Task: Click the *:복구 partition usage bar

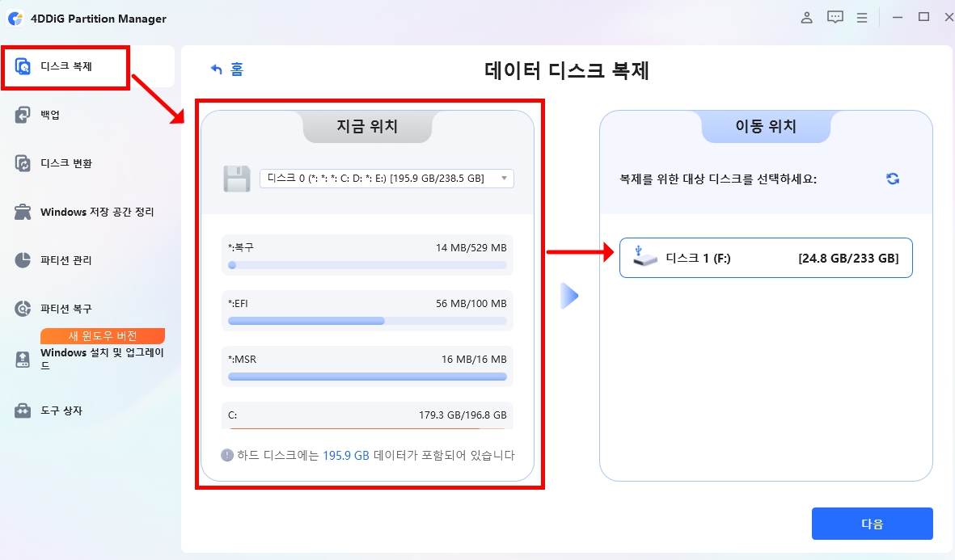Action: (x=367, y=265)
